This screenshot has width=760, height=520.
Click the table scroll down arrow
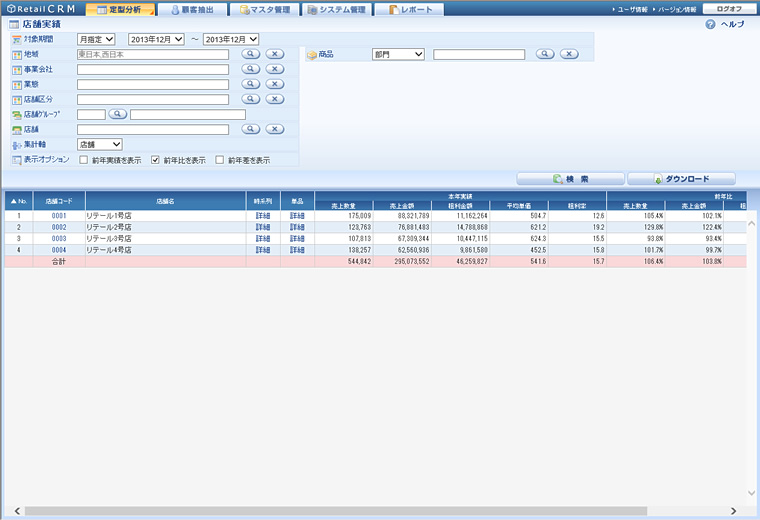[751, 493]
